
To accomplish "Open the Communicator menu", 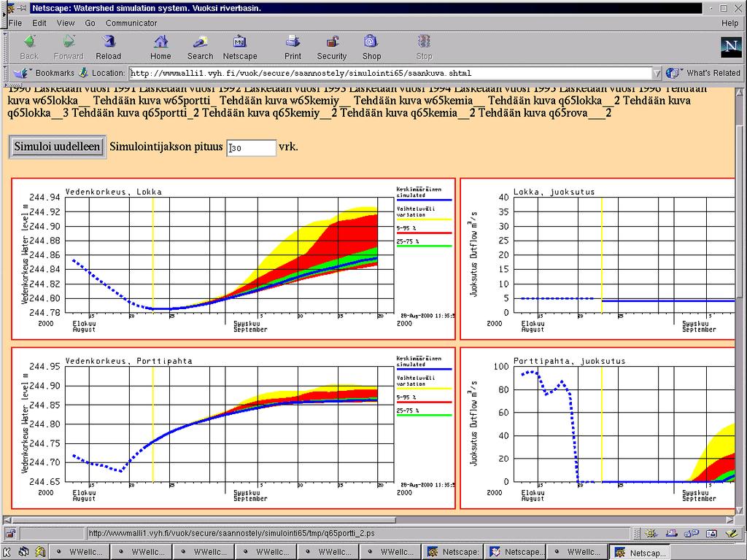I will pyautogui.click(x=131, y=23).
